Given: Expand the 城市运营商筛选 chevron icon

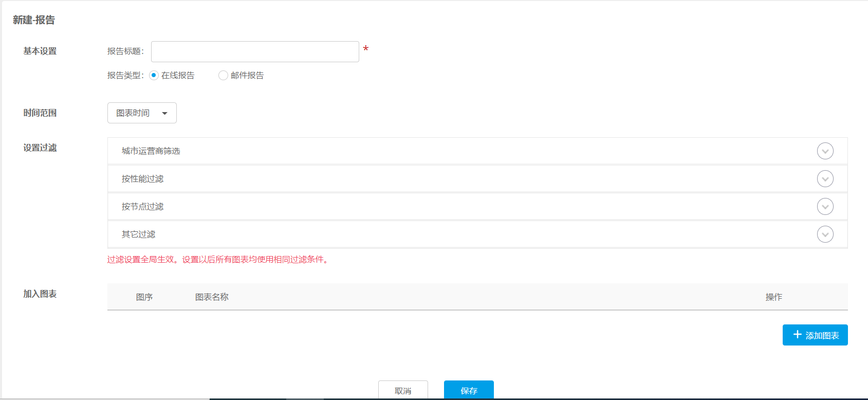Looking at the screenshot, I should coord(825,151).
